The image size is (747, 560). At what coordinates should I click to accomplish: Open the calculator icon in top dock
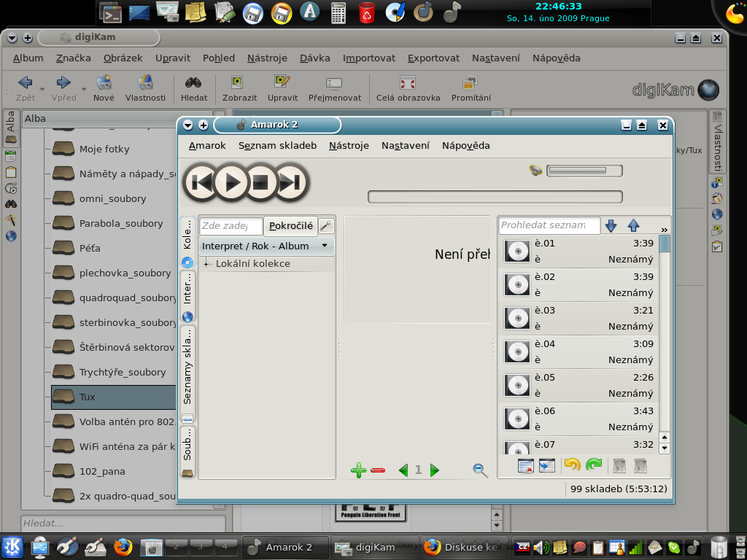338,12
